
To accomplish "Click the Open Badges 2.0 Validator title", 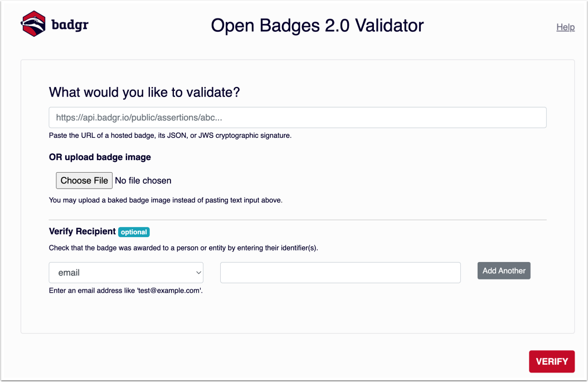I will [317, 26].
